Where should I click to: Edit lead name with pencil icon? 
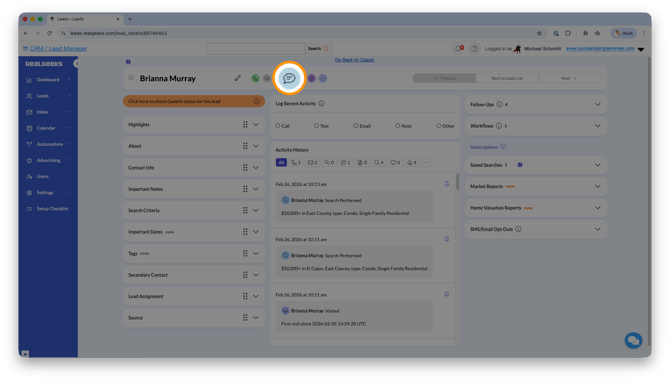pos(238,78)
